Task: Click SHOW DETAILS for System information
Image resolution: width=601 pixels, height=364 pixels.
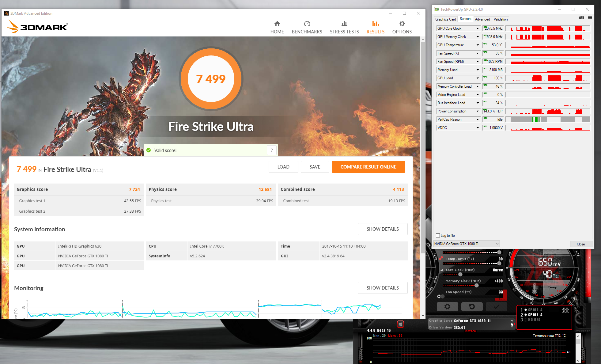Action: tap(382, 229)
